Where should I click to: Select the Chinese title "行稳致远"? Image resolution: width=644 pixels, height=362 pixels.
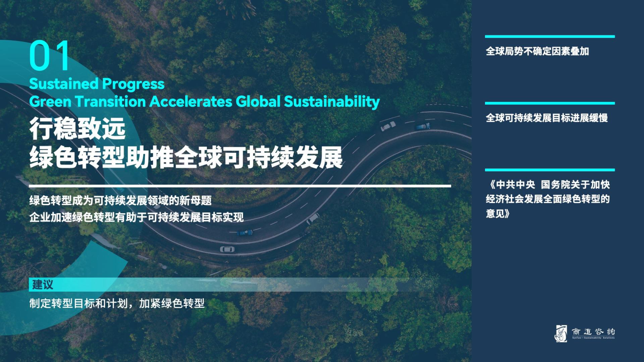click(x=77, y=129)
